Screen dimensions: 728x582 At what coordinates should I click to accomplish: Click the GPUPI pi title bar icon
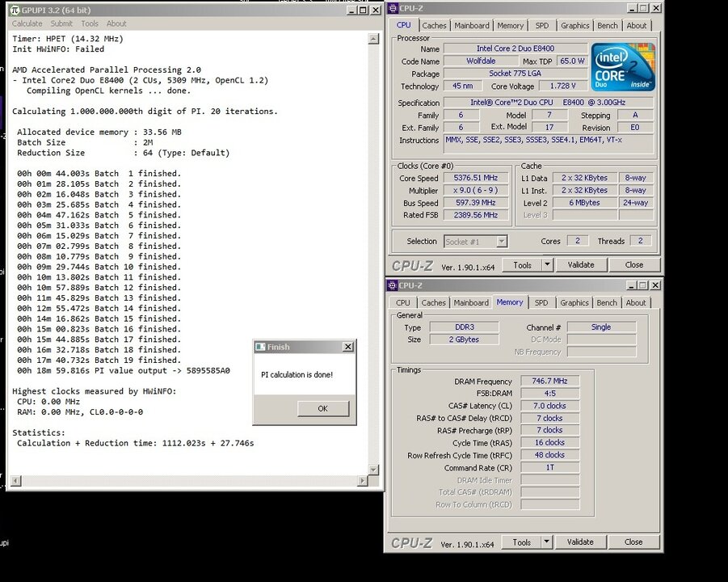pyautogui.click(x=15, y=11)
